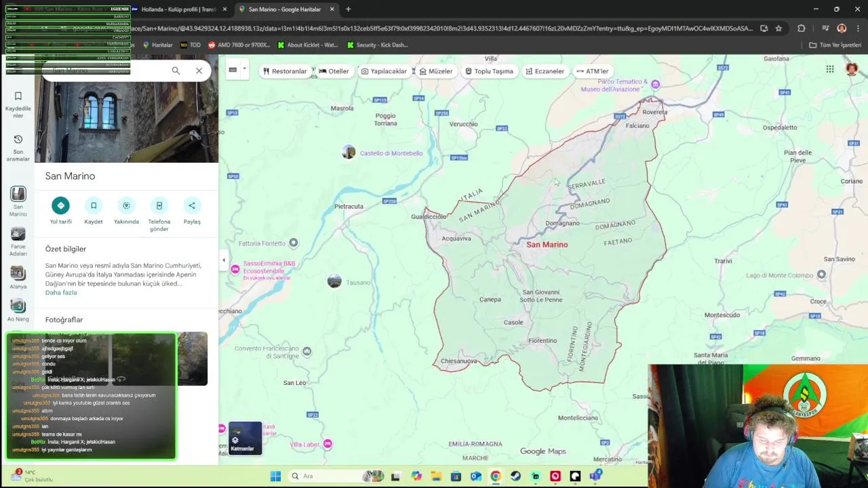
Task: Open the weather widget showing 14°C
Action: (31, 476)
